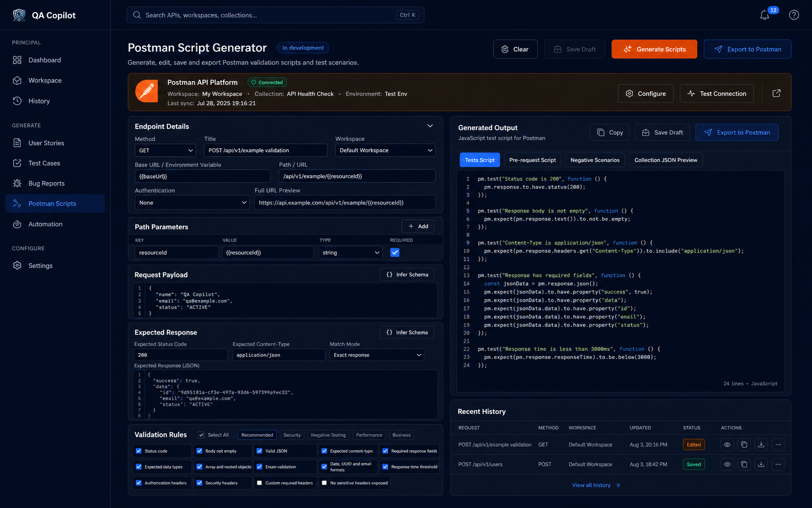This screenshot has width=812, height=508.
Task: Switch to Collection JSON Preview tab
Action: (666, 160)
